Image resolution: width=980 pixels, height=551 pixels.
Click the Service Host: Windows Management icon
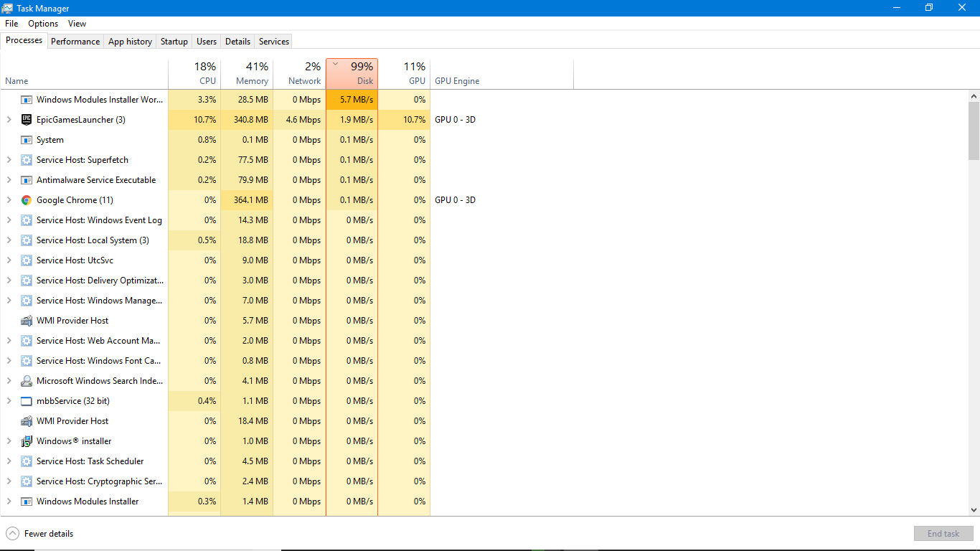pos(27,301)
